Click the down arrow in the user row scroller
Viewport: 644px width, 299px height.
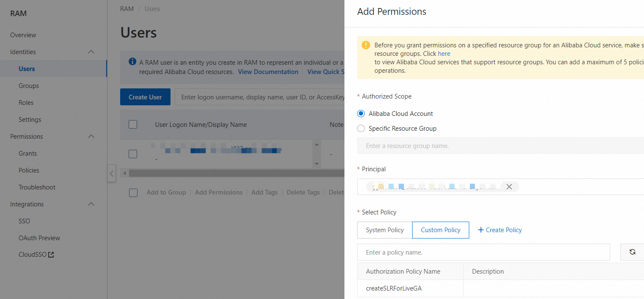click(x=317, y=163)
